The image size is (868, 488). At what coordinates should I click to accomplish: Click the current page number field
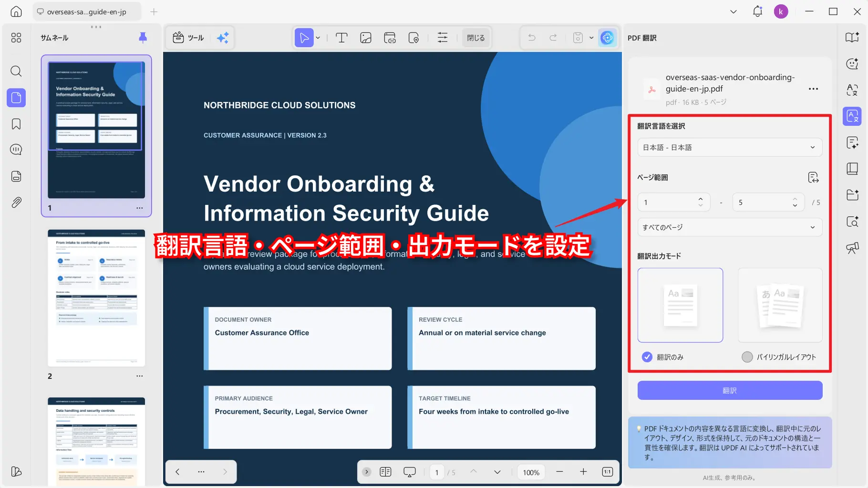pyautogui.click(x=436, y=472)
